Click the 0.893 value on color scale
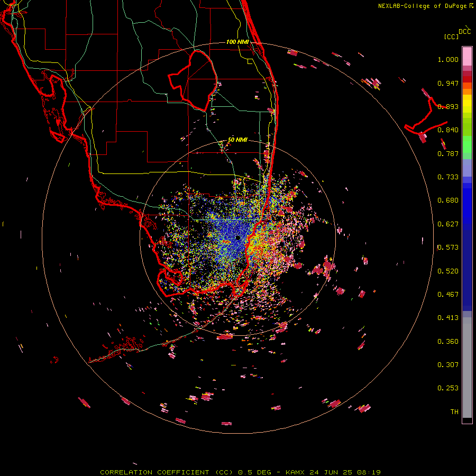 point(448,106)
